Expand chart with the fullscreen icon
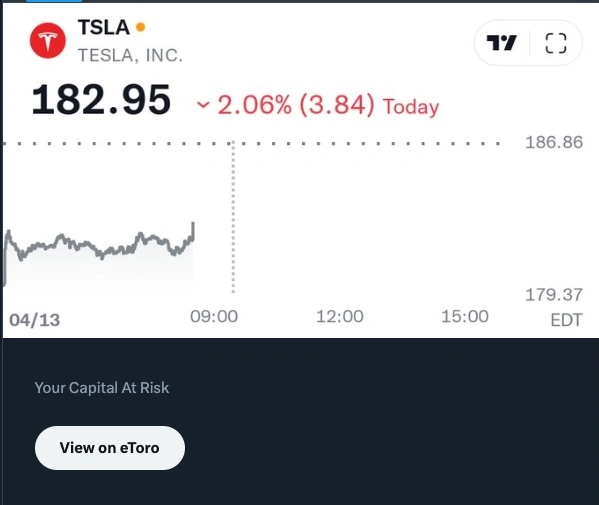The width and height of the screenshot is (599, 505). point(555,43)
